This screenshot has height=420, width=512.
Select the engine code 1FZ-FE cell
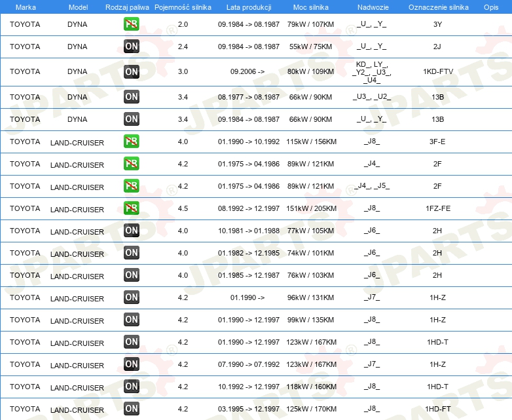(x=438, y=208)
